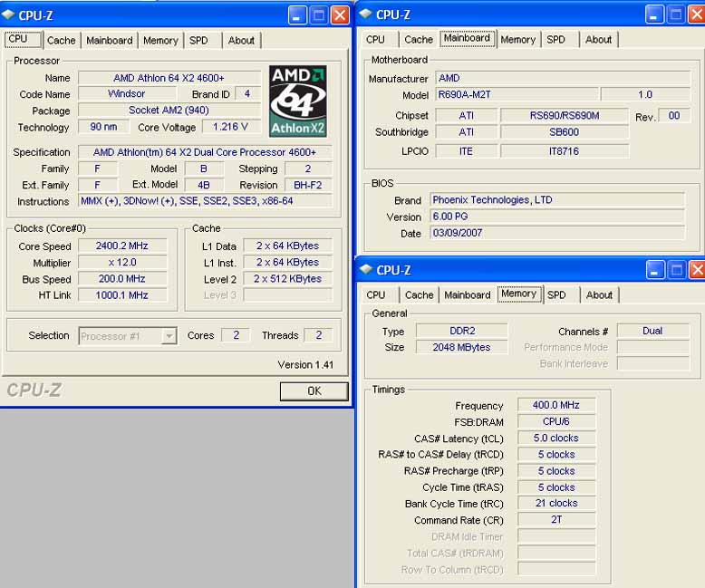Minimize the Mainboard CPU-Z window
This screenshot has height=588, width=705.
click(x=653, y=14)
